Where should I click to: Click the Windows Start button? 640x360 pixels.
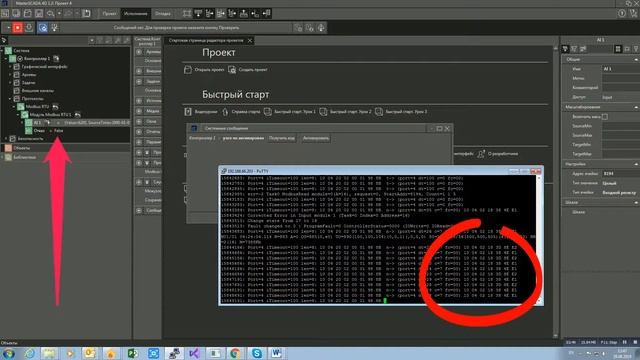tap(9, 353)
